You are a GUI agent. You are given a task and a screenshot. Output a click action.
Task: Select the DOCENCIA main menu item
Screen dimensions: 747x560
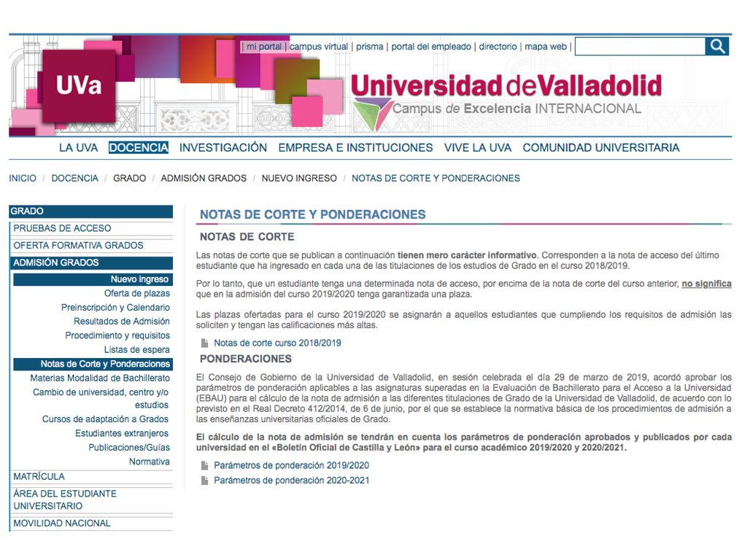pos(139,147)
